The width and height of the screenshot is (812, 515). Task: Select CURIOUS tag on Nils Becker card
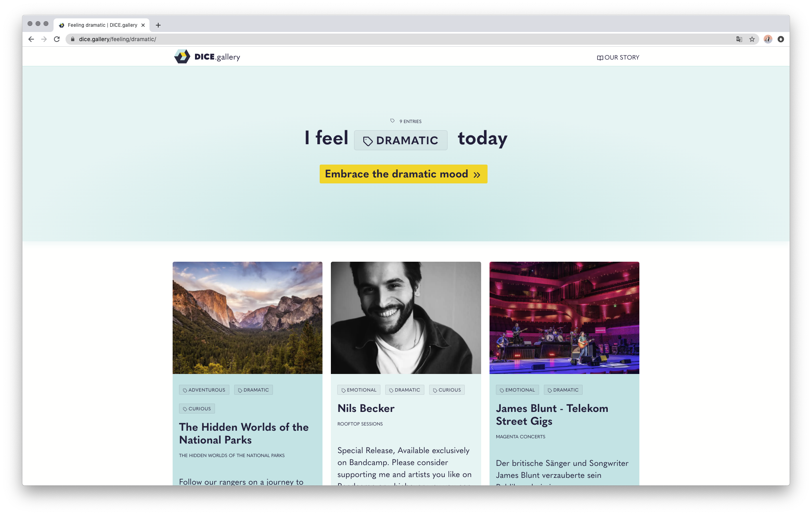pyautogui.click(x=447, y=390)
